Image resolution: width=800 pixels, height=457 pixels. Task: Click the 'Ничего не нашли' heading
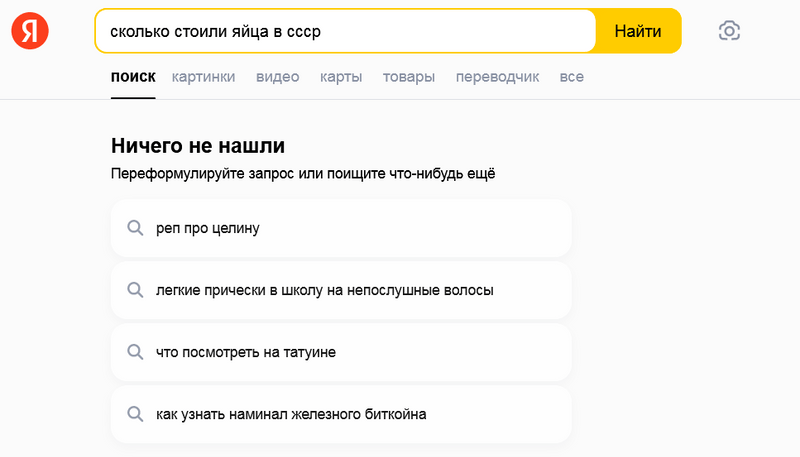pos(198,145)
